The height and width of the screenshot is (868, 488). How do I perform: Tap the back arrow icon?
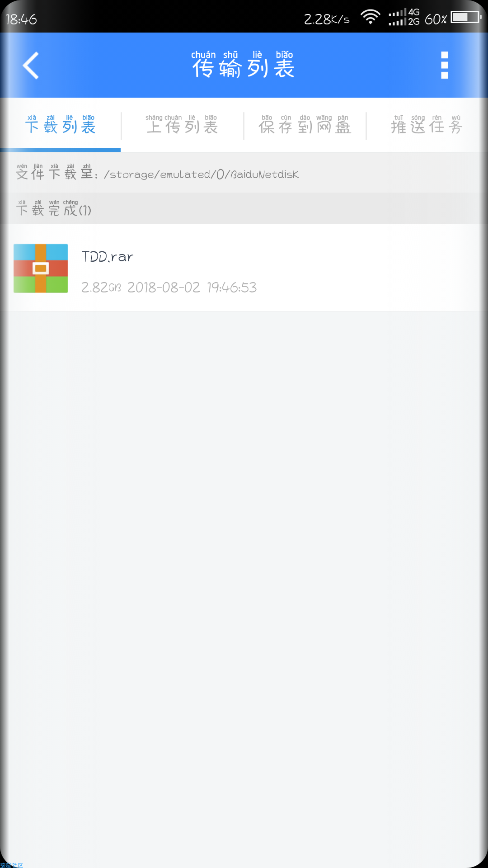[x=31, y=66]
